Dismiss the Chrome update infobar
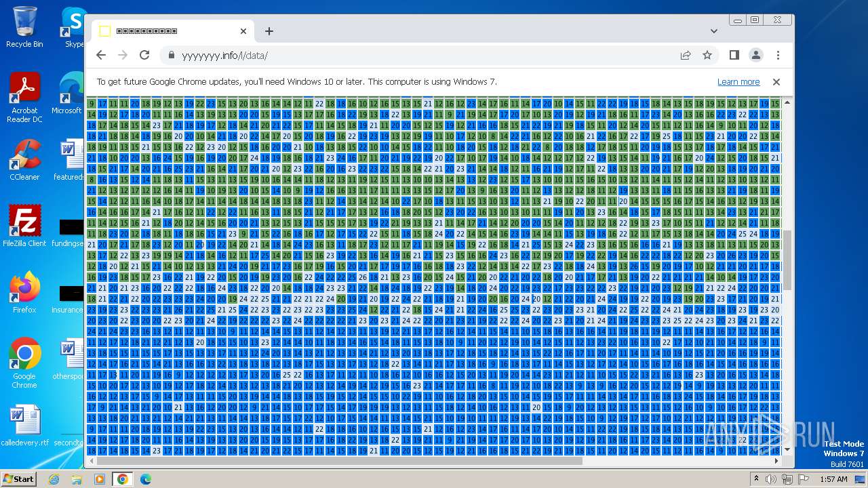 (x=776, y=82)
